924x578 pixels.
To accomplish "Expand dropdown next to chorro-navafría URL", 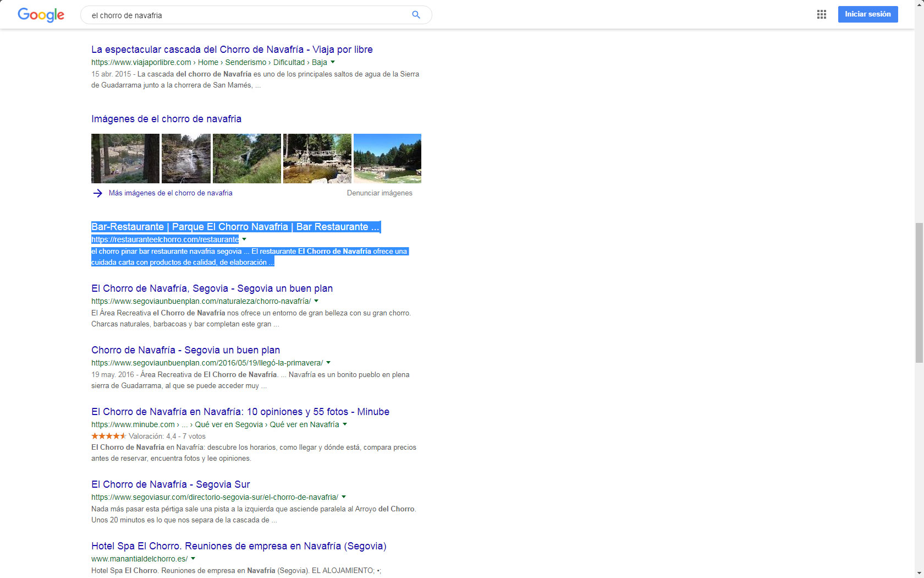I will pos(316,301).
